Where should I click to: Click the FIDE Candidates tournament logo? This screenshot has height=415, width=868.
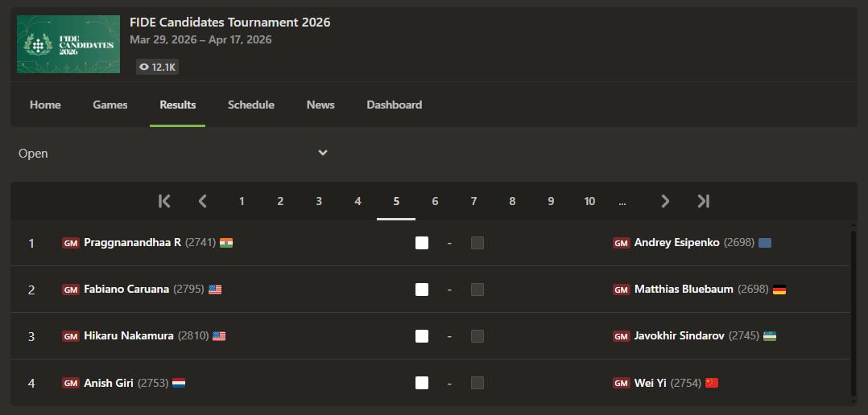[68, 44]
